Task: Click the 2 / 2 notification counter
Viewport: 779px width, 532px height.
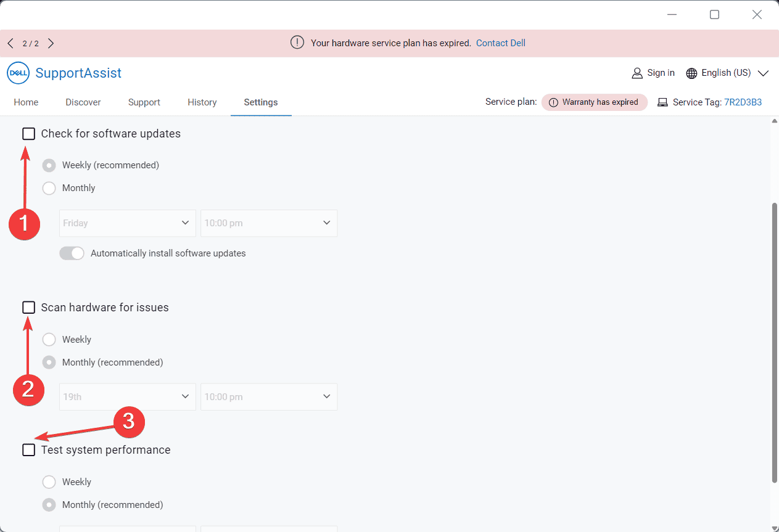Action: 31,43
